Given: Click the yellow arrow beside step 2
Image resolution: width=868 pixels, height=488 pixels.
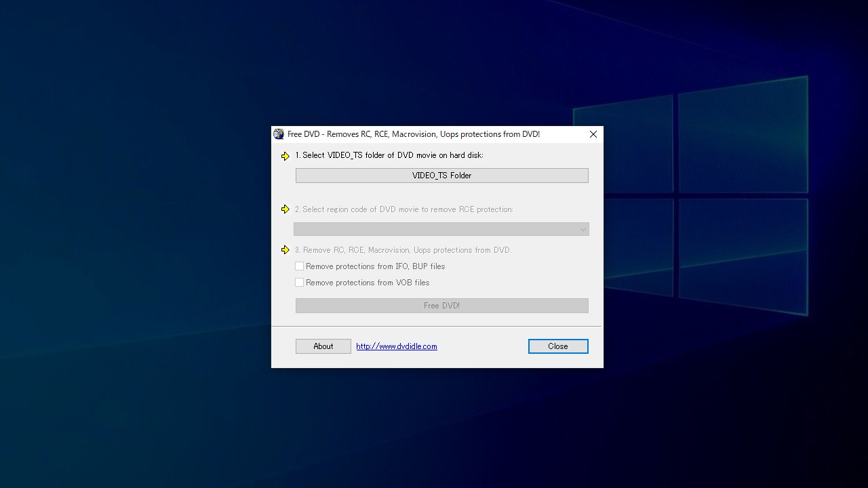Looking at the screenshot, I should tap(285, 209).
